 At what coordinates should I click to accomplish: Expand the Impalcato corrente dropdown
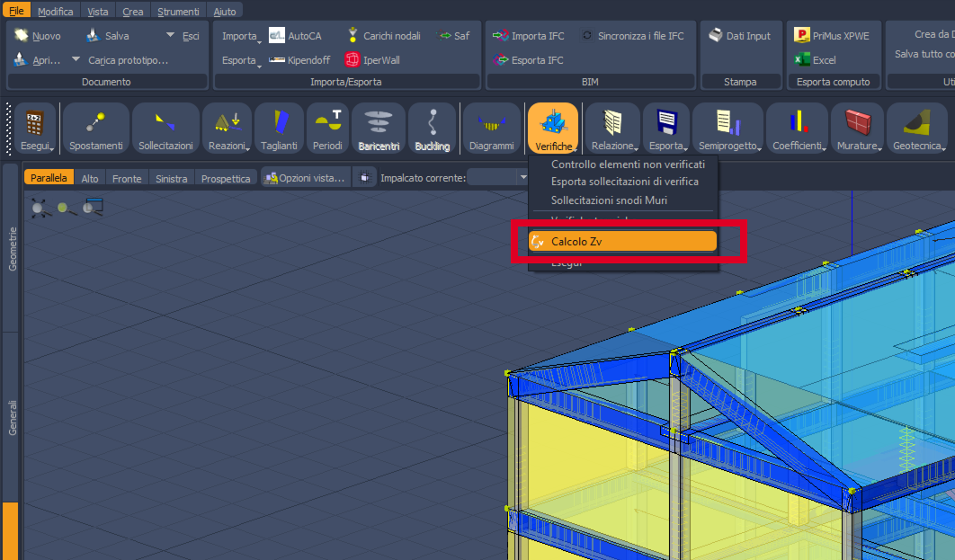522,178
